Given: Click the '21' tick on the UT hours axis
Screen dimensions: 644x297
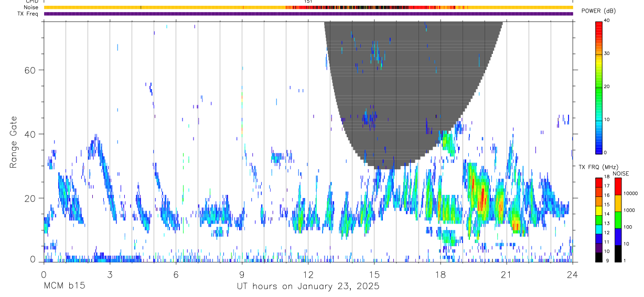Looking at the screenshot, I should [x=506, y=273].
